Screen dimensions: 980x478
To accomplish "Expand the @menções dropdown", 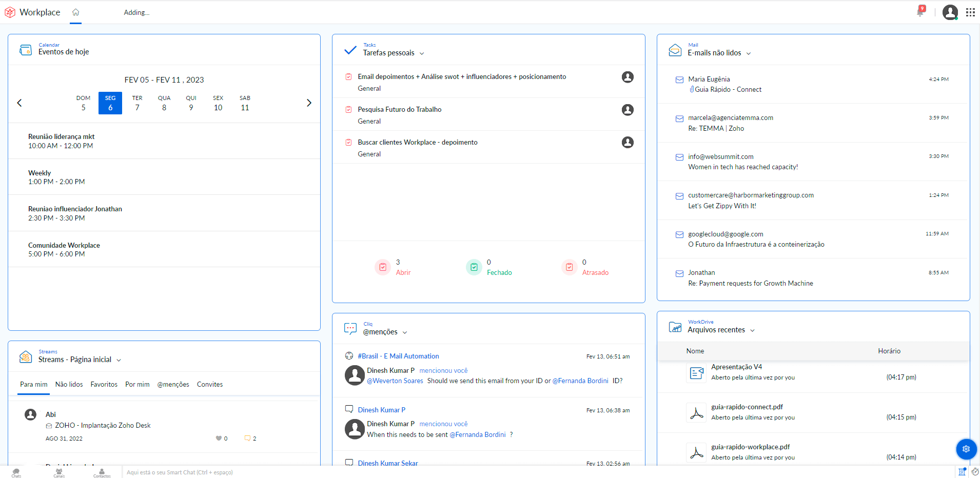I will [405, 332].
